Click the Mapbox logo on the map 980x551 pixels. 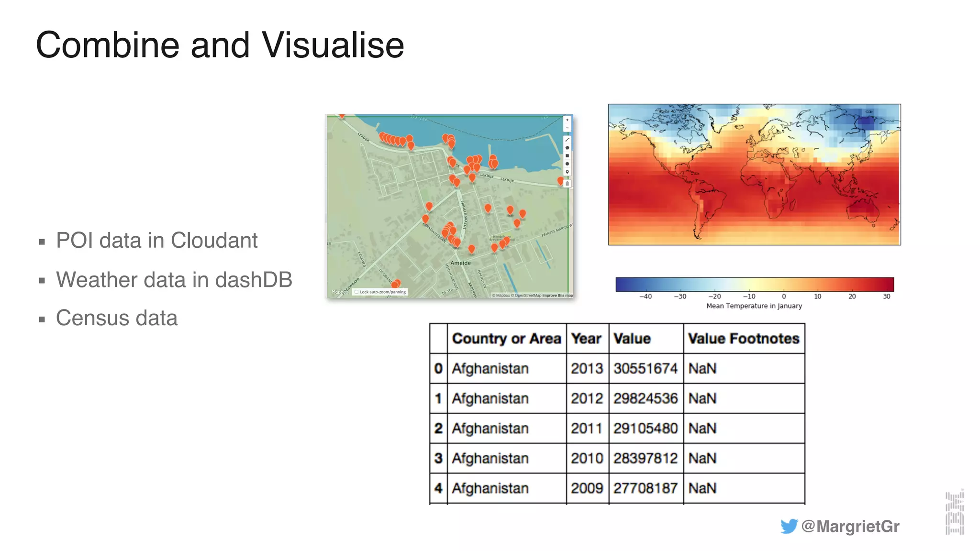click(x=340, y=292)
